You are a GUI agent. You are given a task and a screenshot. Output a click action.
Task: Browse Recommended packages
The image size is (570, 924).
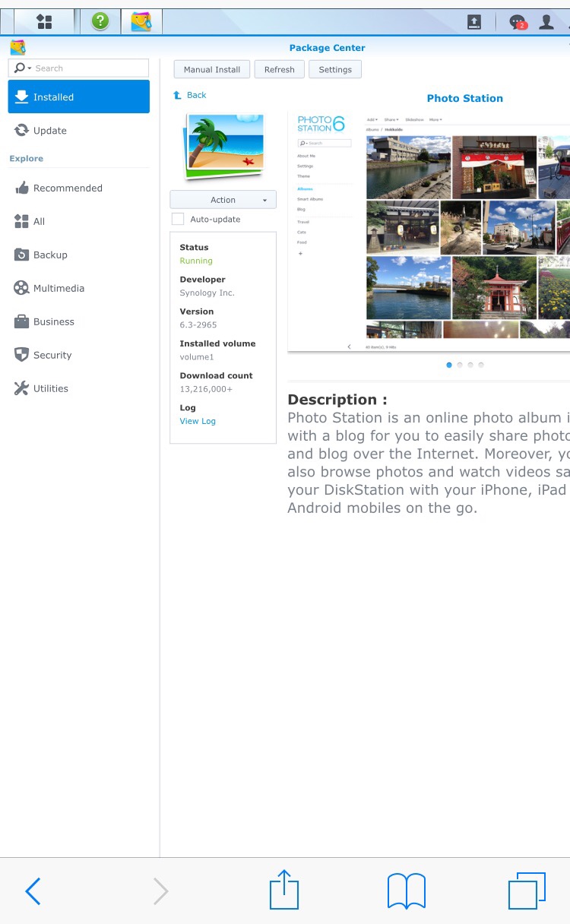tap(78, 188)
